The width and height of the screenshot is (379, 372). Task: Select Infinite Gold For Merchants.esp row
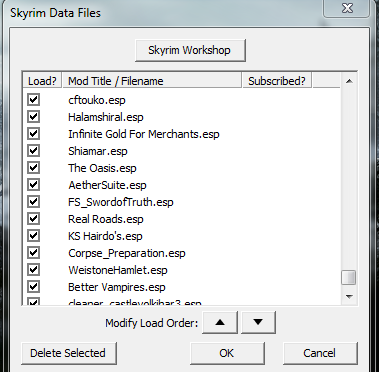144,134
